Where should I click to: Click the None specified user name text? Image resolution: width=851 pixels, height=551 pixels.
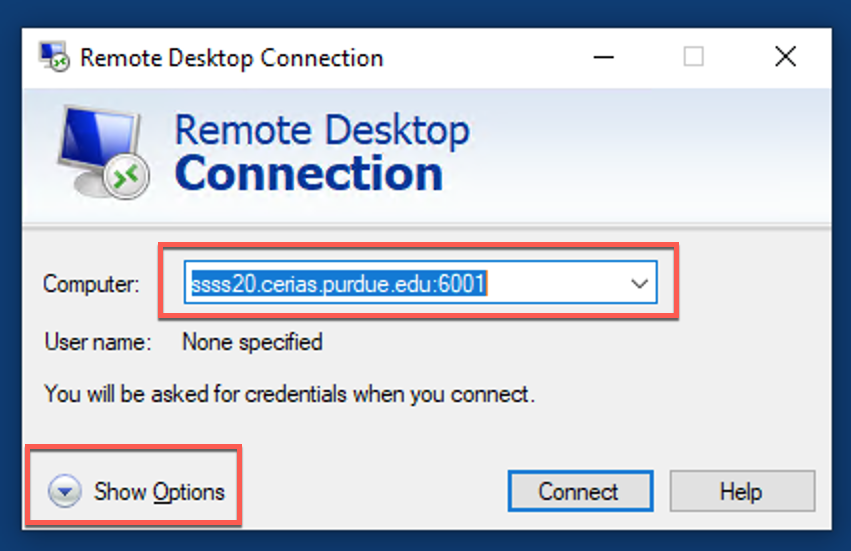click(x=252, y=343)
